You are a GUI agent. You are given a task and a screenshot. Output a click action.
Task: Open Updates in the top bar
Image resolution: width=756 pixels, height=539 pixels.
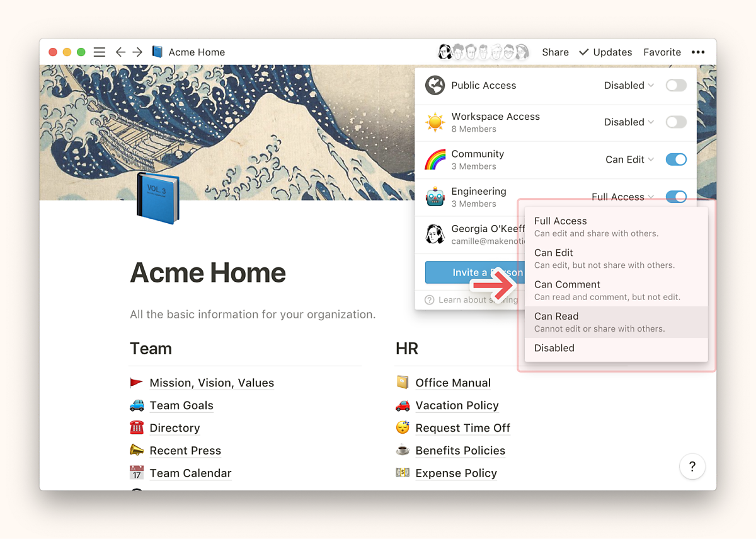tap(605, 52)
